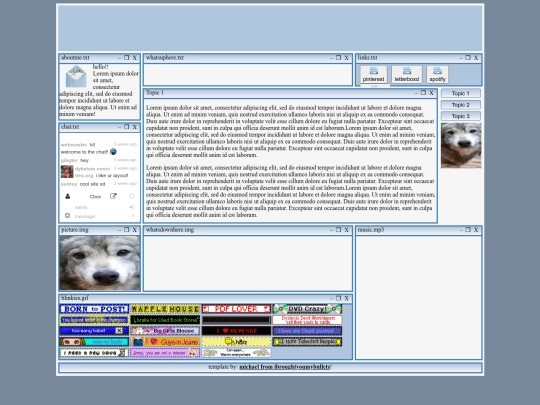
Task: Click the Big Girl's Blouse blinkie
Action: [165, 331]
